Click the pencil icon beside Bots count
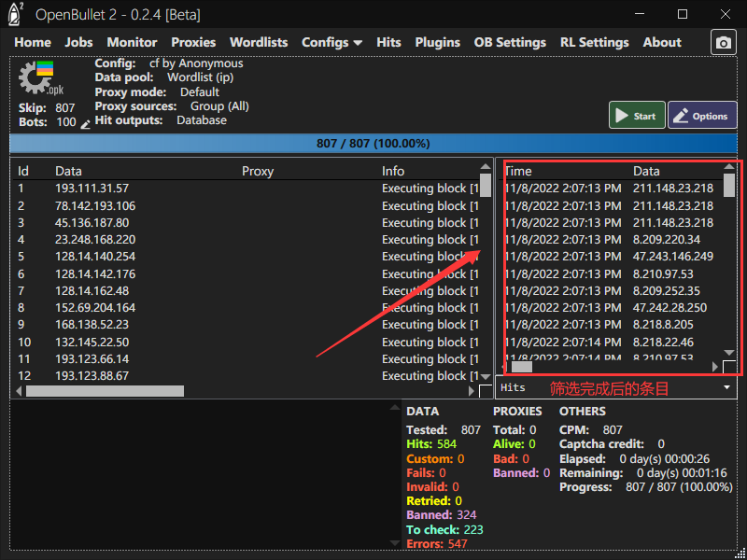The height and width of the screenshot is (560, 747). coord(86,123)
